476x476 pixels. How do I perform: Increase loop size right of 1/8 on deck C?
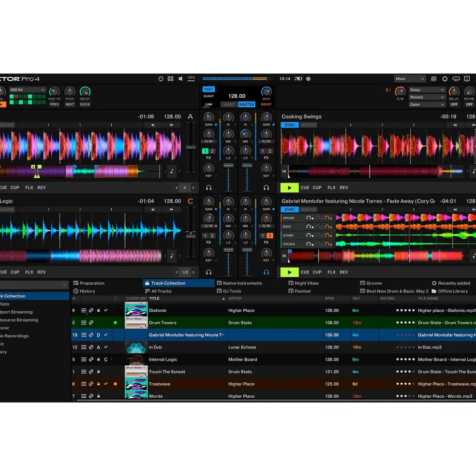193,272
